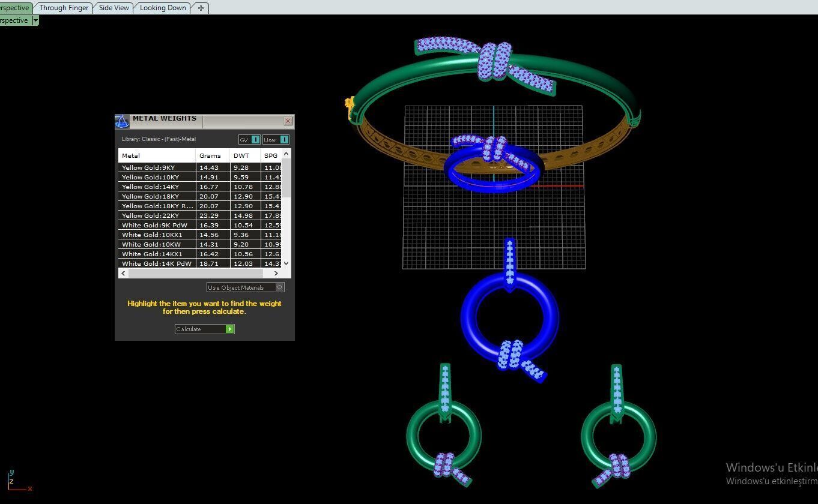This screenshot has height=504, width=818.
Task: Click the 23.29 grams value
Action: [208, 215]
